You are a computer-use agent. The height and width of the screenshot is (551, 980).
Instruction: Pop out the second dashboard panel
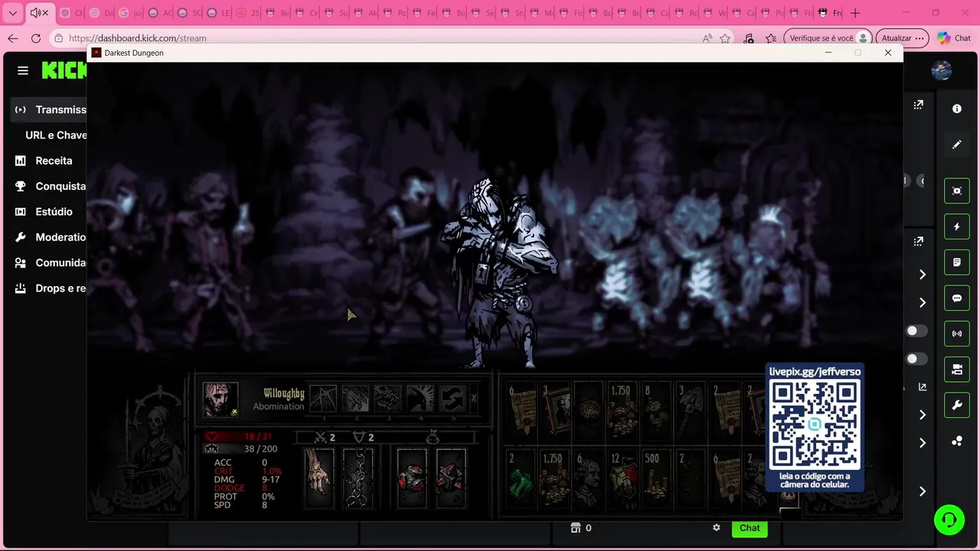[918, 241]
